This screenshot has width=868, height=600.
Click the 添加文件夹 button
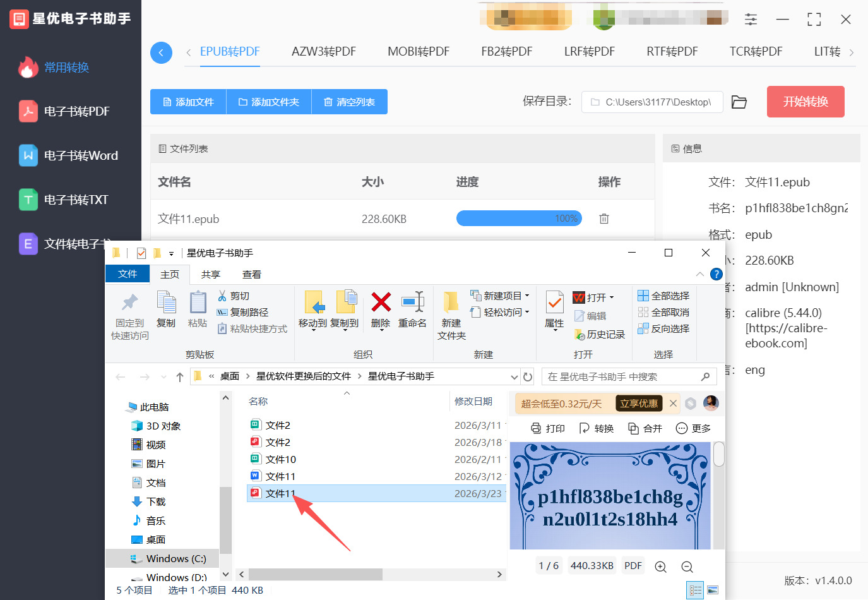coord(269,102)
